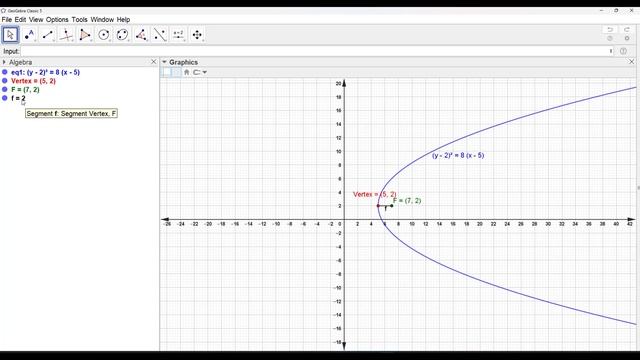Open the settings gear icon

(627, 38)
